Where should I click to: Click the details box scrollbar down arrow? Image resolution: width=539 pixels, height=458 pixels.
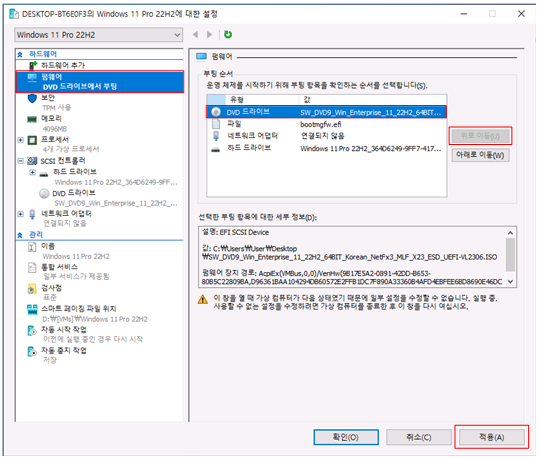click(510, 281)
